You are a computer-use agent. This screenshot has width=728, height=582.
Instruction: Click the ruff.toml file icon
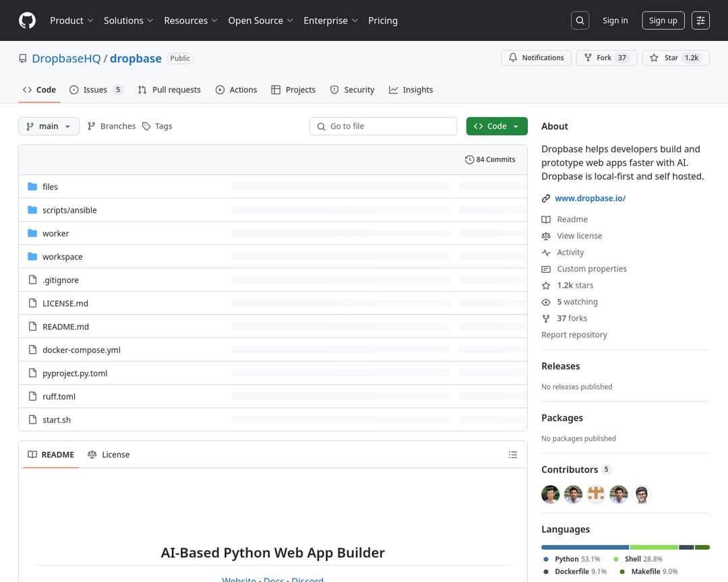[x=32, y=396]
